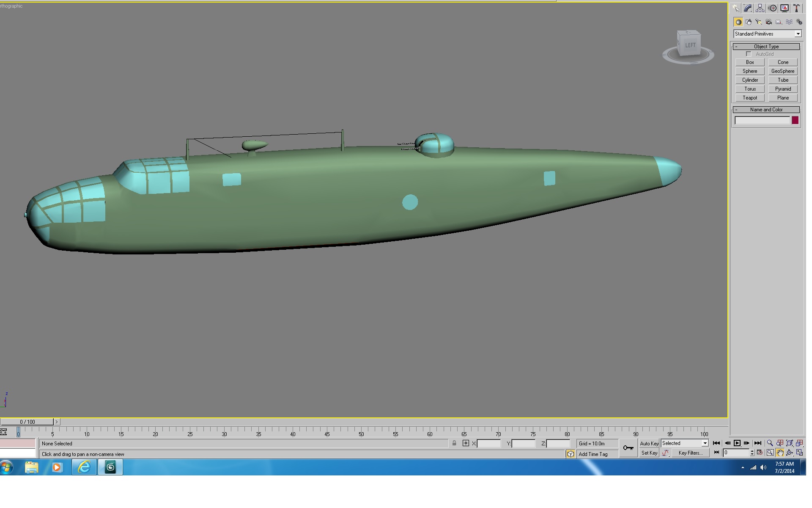Click the Pan View hand icon
Image resolution: width=812 pixels, height=508 pixels.
pyautogui.click(x=780, y=453)
